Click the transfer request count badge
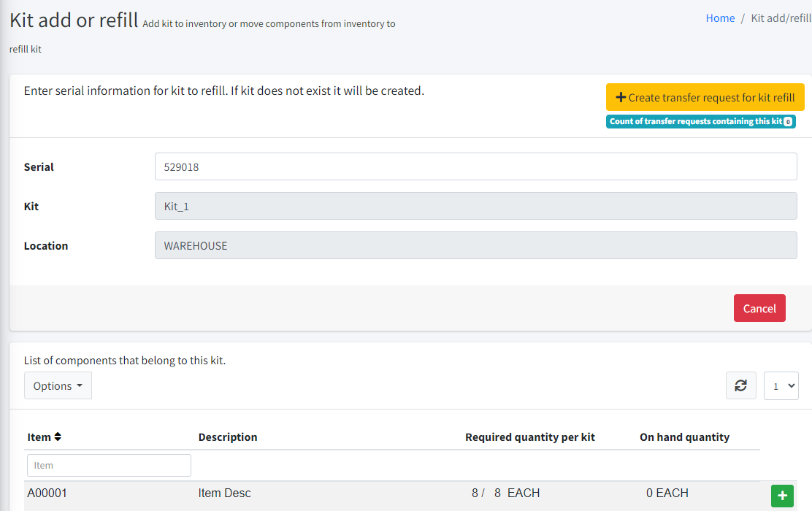 point(700,121)
